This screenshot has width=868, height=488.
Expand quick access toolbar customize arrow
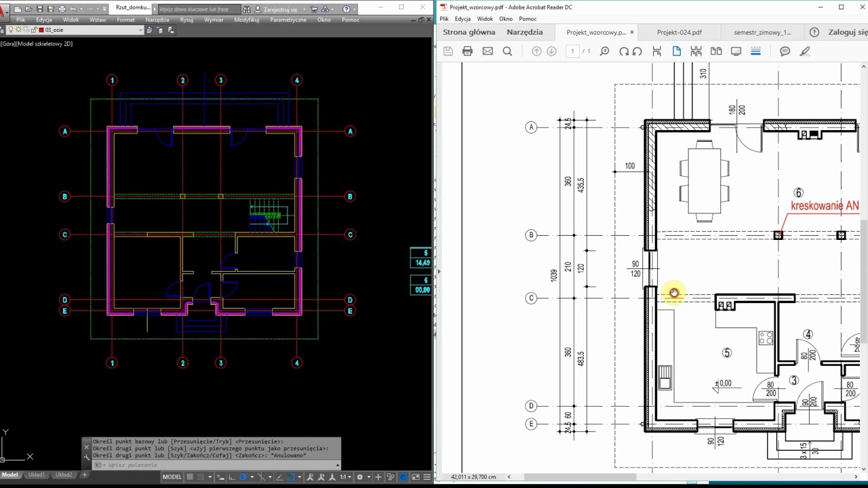pyautogui.click(x=104, y=9)
